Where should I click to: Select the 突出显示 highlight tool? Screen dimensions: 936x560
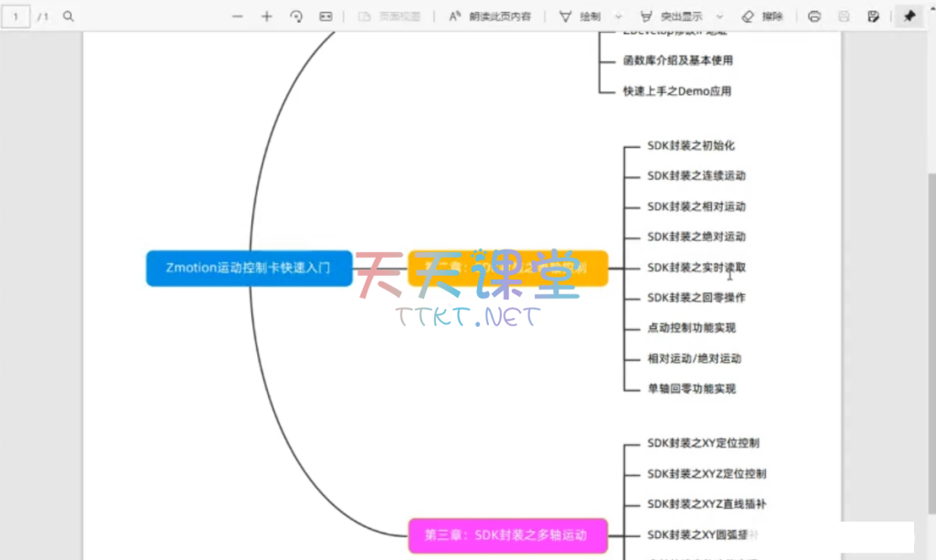click(x=674, y=16)
